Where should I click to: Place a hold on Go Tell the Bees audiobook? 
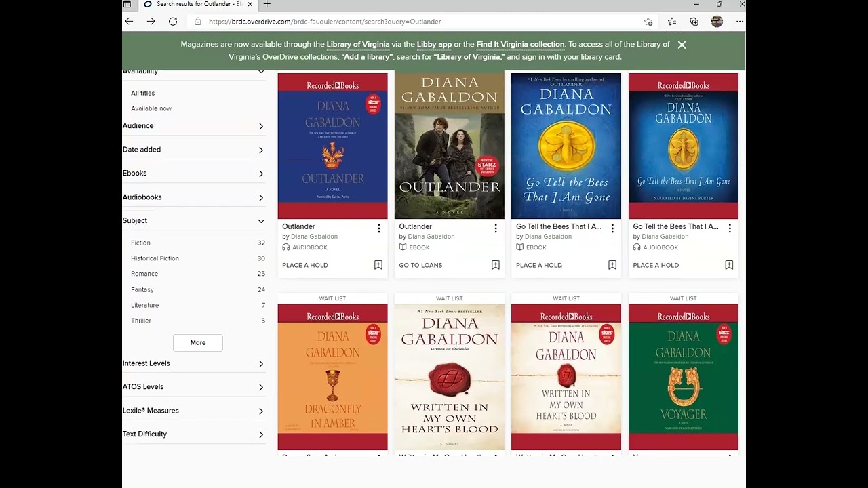656,265
